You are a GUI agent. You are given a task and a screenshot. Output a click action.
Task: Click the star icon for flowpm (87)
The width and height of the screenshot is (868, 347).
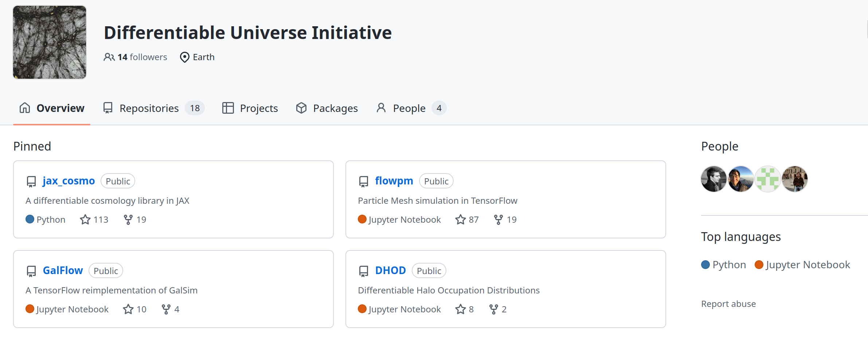(x=461, y=219)
